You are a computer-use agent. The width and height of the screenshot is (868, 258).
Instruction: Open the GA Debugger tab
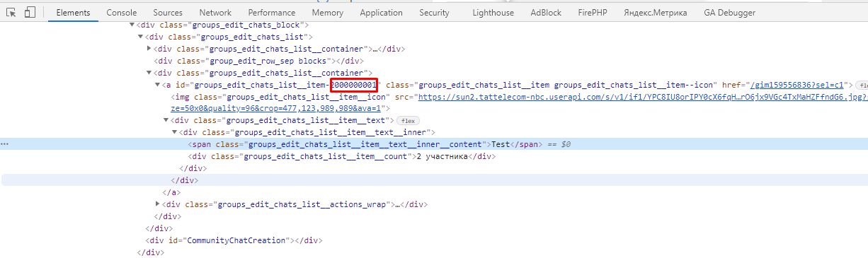[x=729, y=13]
